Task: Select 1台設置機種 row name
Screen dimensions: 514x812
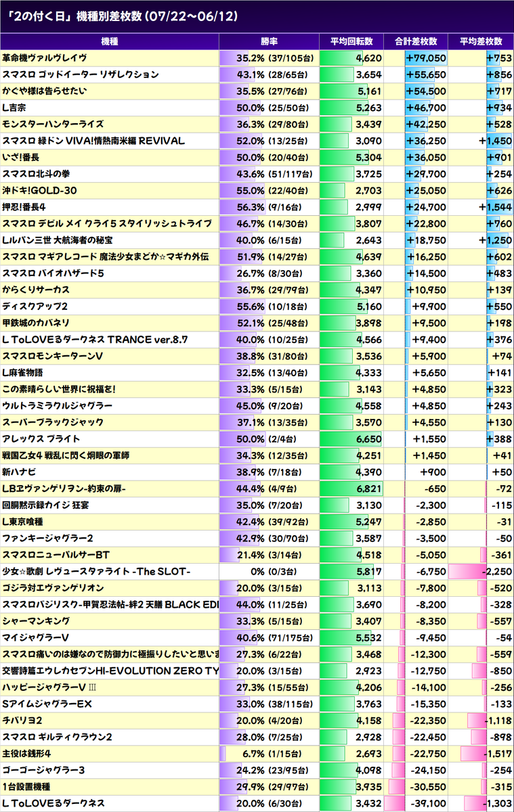Action: [26, 788]
